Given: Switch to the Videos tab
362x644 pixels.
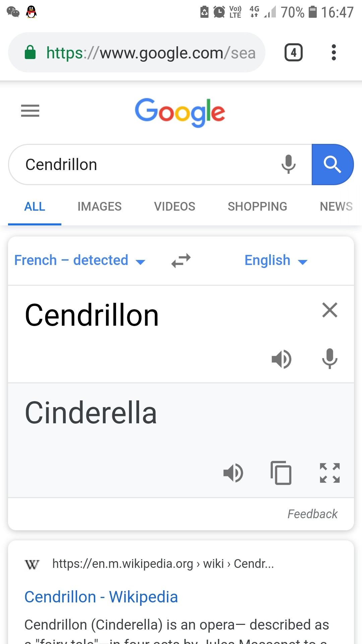Looking at the screenshot, I should 175,207.
